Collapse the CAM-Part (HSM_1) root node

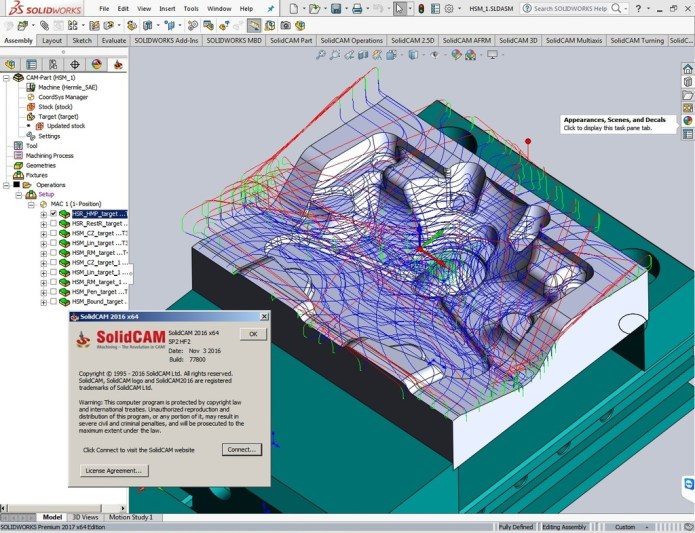[6, 77]
